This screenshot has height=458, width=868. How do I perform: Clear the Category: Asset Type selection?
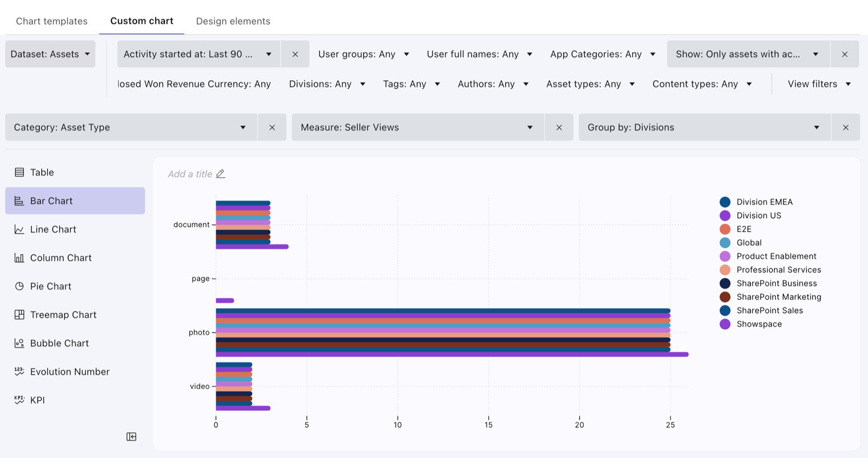tap(272, 127)
